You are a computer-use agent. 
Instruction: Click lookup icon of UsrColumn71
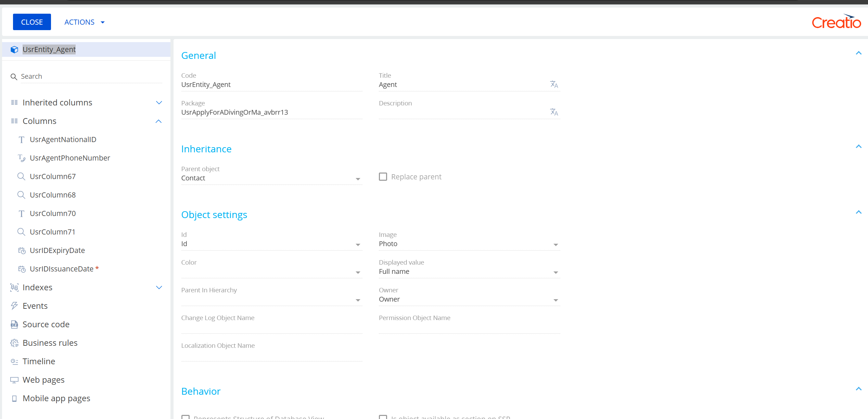click(21, 232)
